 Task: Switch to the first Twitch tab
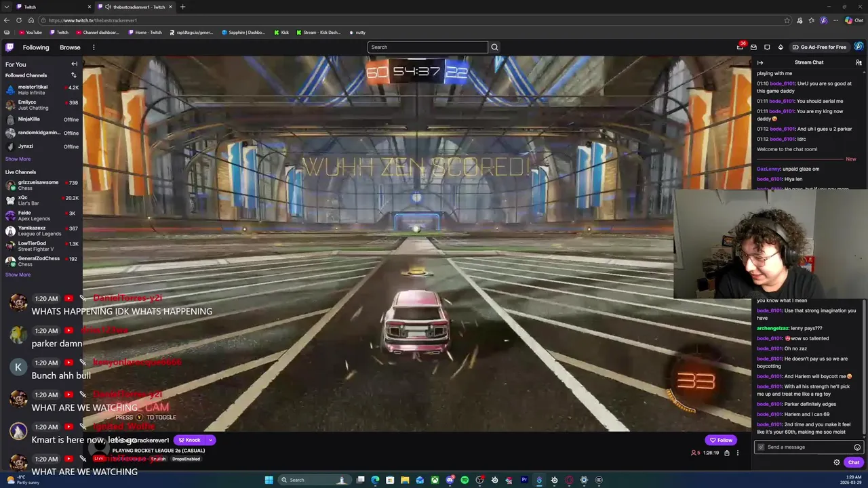point(53,7)
